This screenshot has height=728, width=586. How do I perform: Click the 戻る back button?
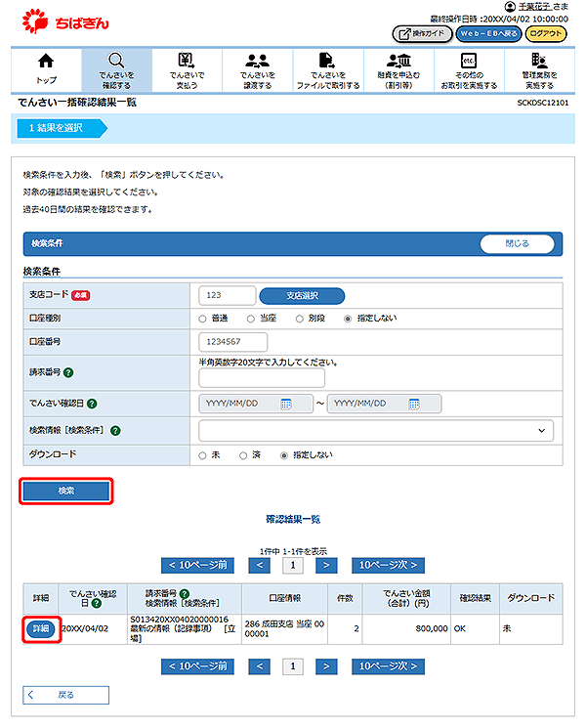click(65, 695)
